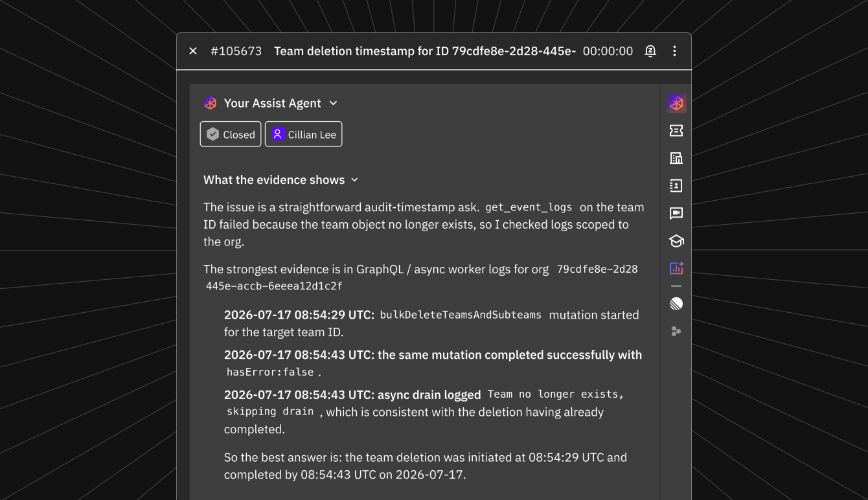The width and height of the screenshot is (868, 500).
Task: Open the contact card icon in sidebar
Action: coord(676,186)
